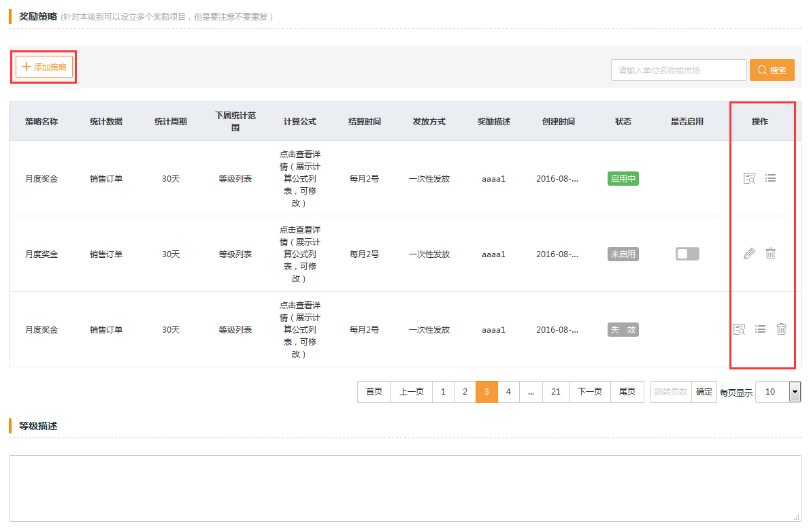Click inside the 等级描述 text area
Screen dimensions: 809x532
pos(404,488)
